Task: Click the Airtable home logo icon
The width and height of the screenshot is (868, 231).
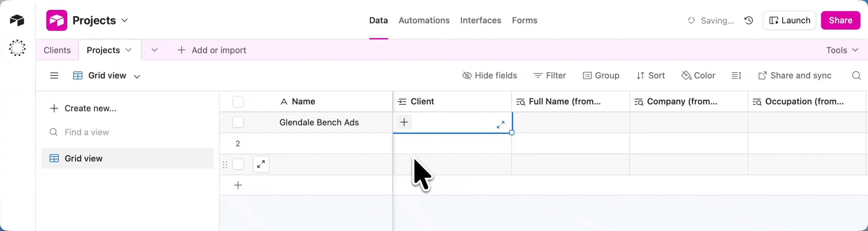Action: click(x=17, y=20)
